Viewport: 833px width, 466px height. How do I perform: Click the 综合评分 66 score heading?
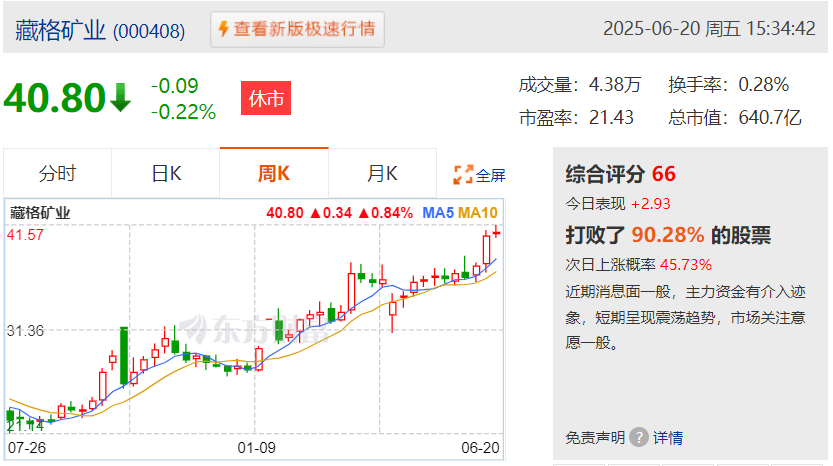(620, 174)
